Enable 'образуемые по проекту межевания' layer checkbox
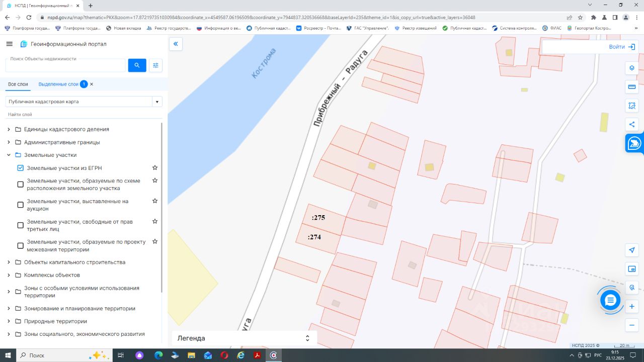 coord(21,246)
